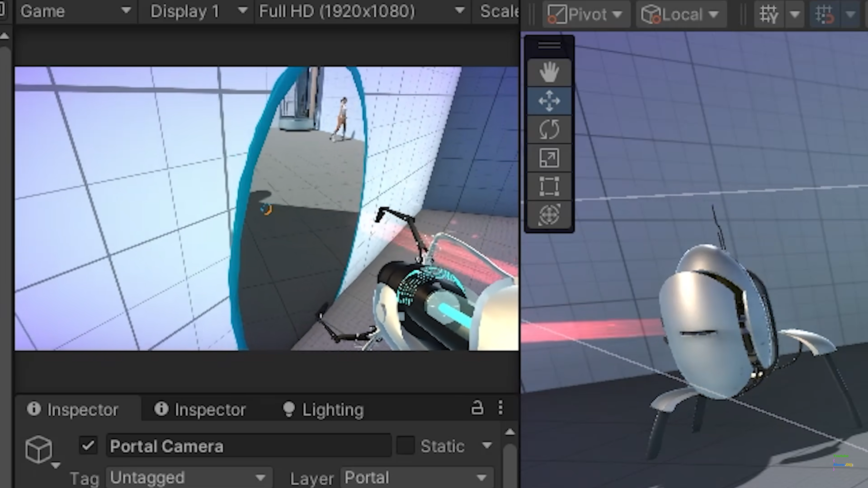Select the Move tool
Image resolution: width=868 pixels, height=488 pixels.
click(549, 101)
